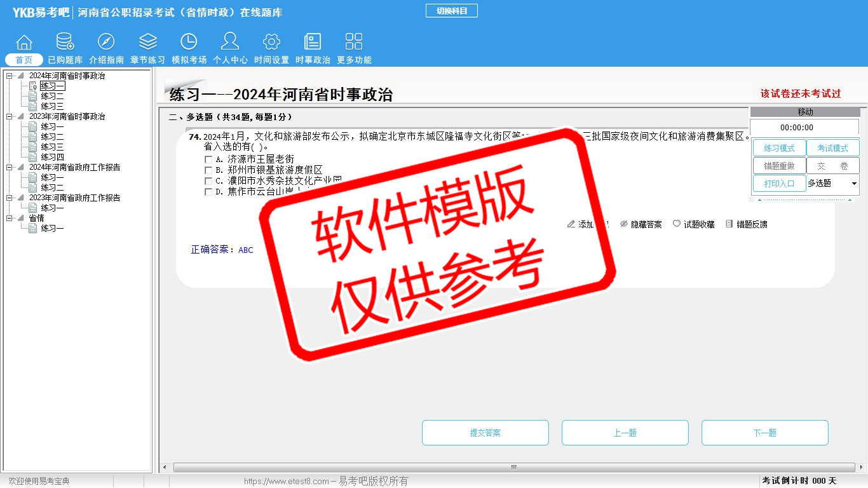Select option C 濮阳市水秀杂技文化产业园 checkbox
The width and height of the screenshot is (868, 488).
coord(208,181)
